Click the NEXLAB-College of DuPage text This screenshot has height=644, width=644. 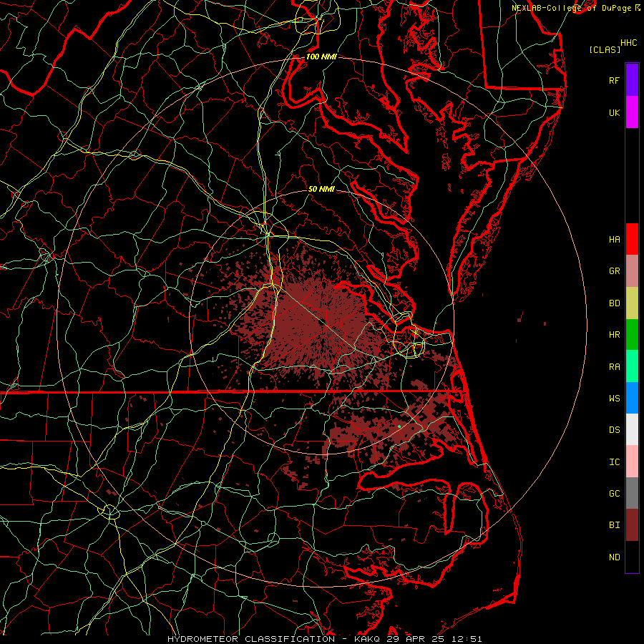tap(572, 8)
